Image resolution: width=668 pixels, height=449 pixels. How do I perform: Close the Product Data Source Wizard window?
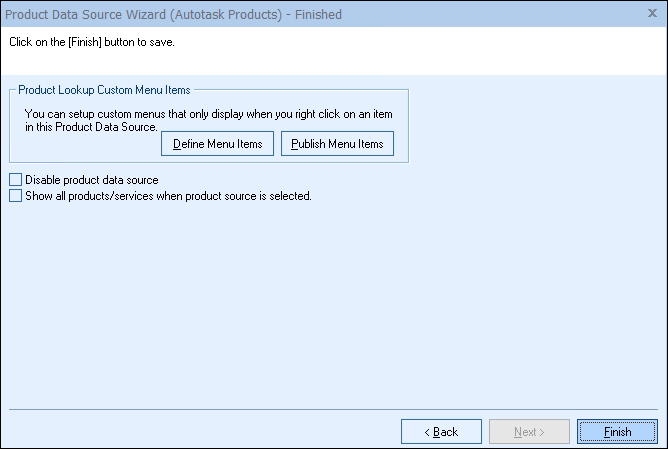[651, 14]
